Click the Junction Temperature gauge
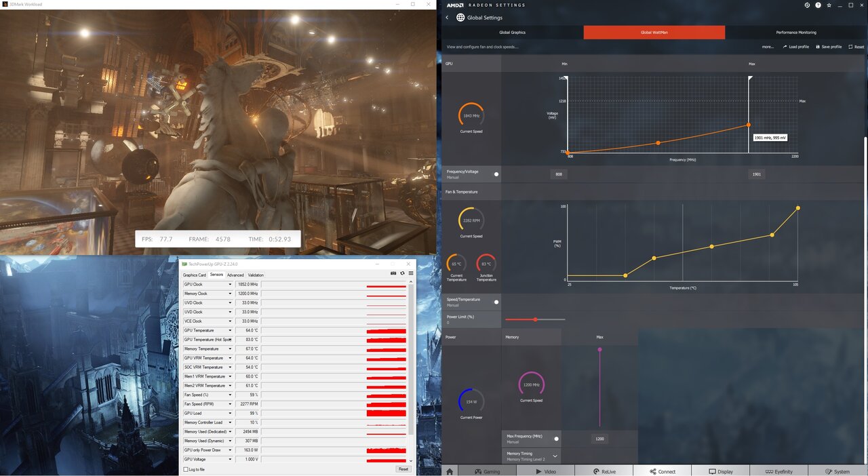The width and height of the screenshot is (868, 476). click(x=486, y=264)
